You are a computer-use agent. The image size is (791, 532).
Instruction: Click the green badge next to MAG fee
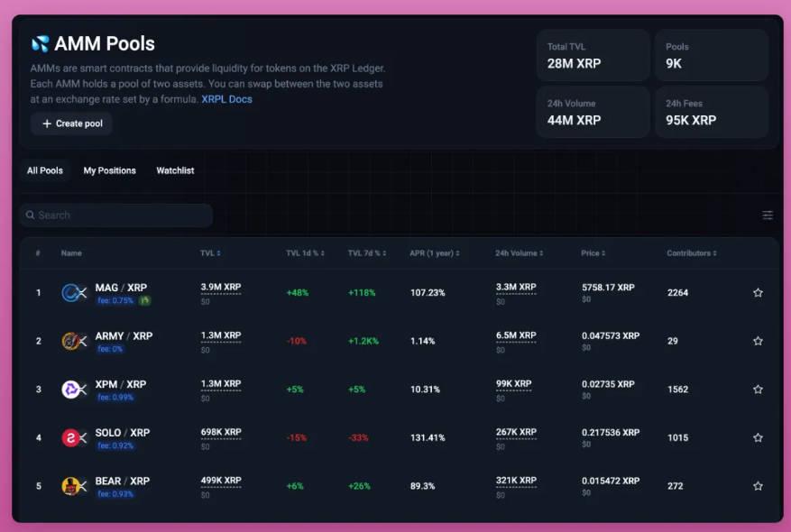click(143, 301)
